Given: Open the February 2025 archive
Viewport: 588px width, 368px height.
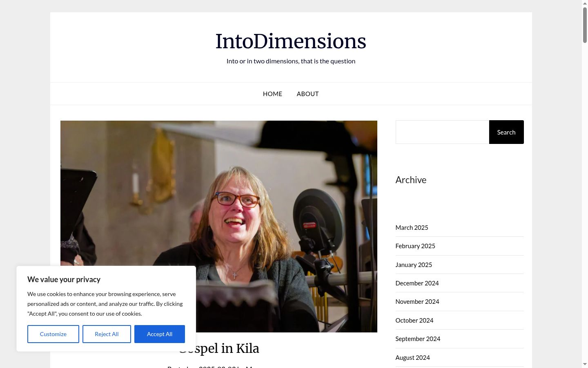Looking at the screenshot, I should 415,246.
